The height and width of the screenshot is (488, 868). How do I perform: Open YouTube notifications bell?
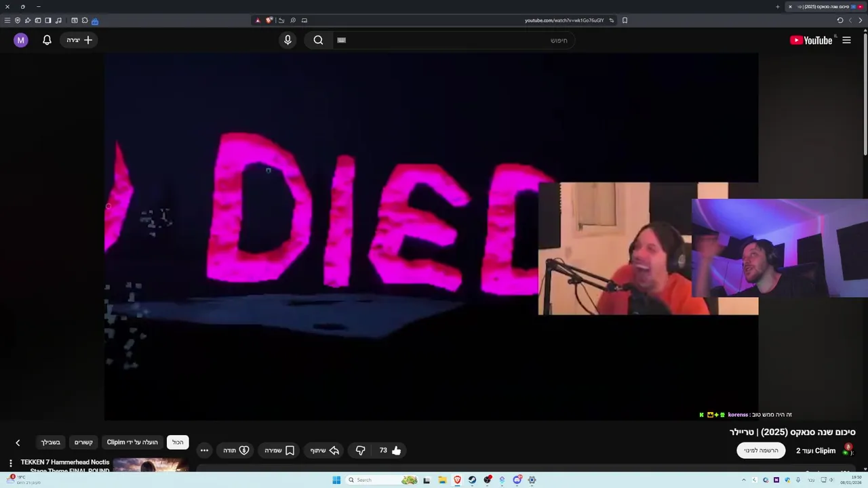coord(47,40)
